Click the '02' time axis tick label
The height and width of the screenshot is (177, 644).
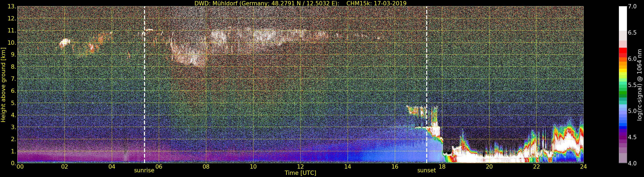pyautogui.click(x=65, y=166)
